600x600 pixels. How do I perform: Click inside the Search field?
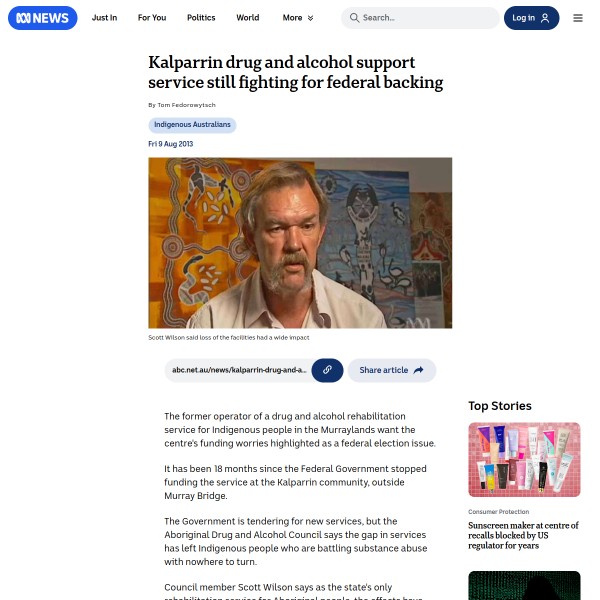point(420,18)
